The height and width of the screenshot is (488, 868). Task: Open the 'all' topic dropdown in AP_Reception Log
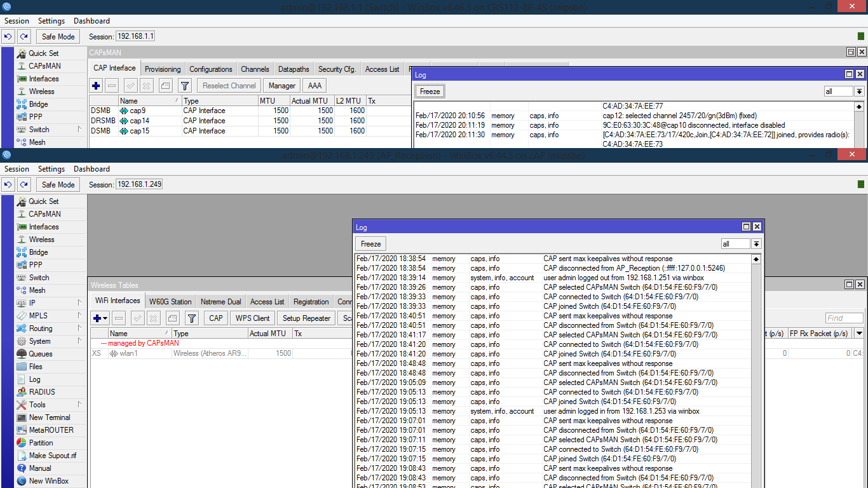[756, 244]
